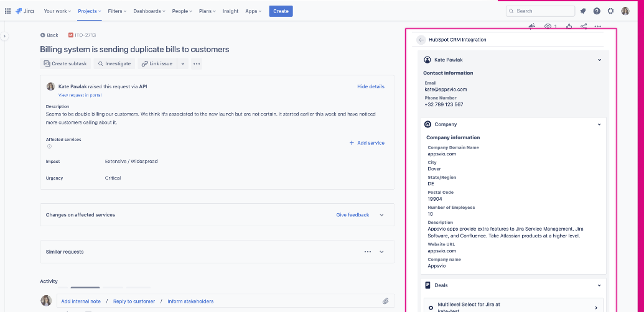Click Hide details link
644x312 pixels.
(x=371, y=86)
